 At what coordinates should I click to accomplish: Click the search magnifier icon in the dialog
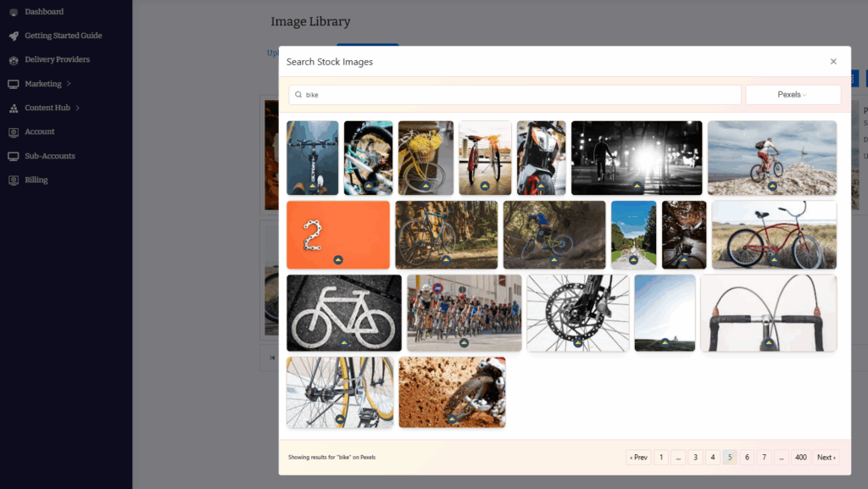point(299,95)
